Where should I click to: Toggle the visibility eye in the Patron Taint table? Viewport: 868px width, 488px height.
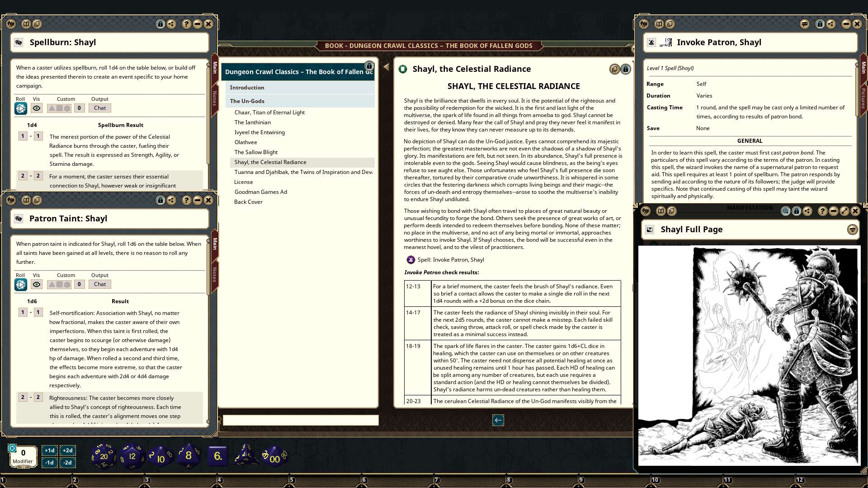point(36,284)
